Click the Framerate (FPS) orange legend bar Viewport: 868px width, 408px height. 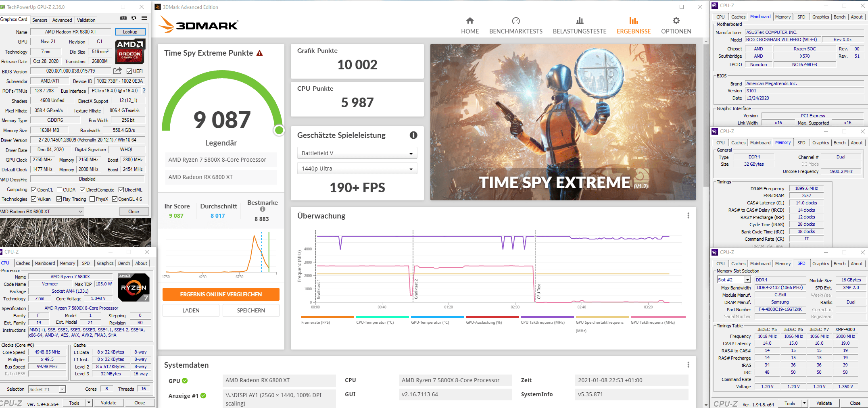(x=328, y=317)
